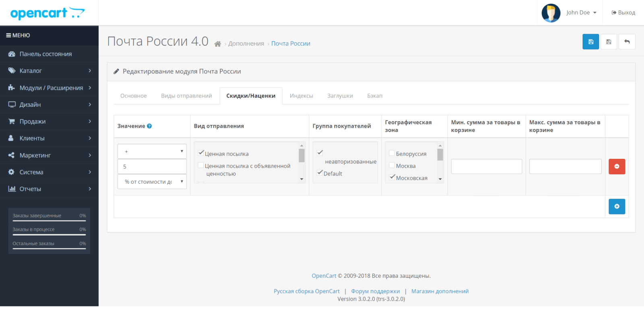The width and height of the screenshot is (644, 314).
Task: Open Форум поддержки link
Action: point(376,291)
